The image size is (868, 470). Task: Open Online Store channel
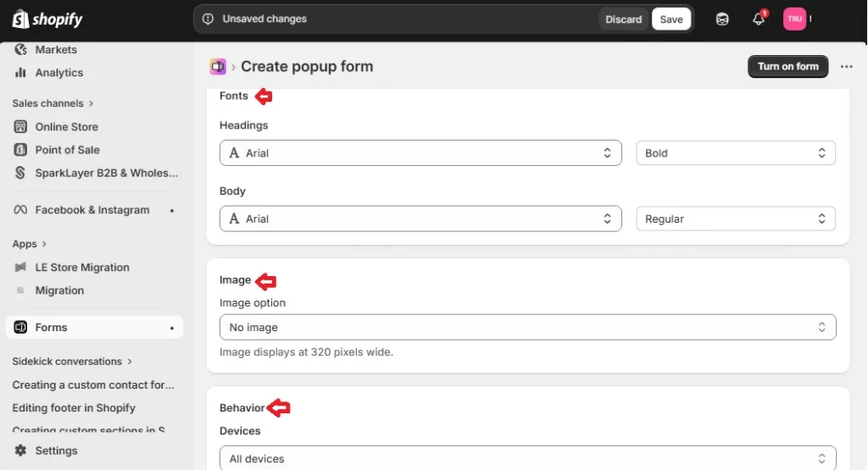[66, 127]
